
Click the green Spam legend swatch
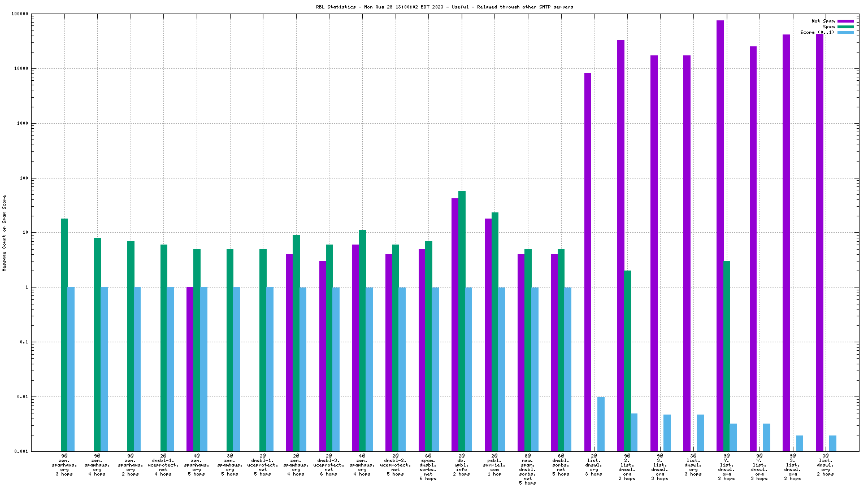845,27
